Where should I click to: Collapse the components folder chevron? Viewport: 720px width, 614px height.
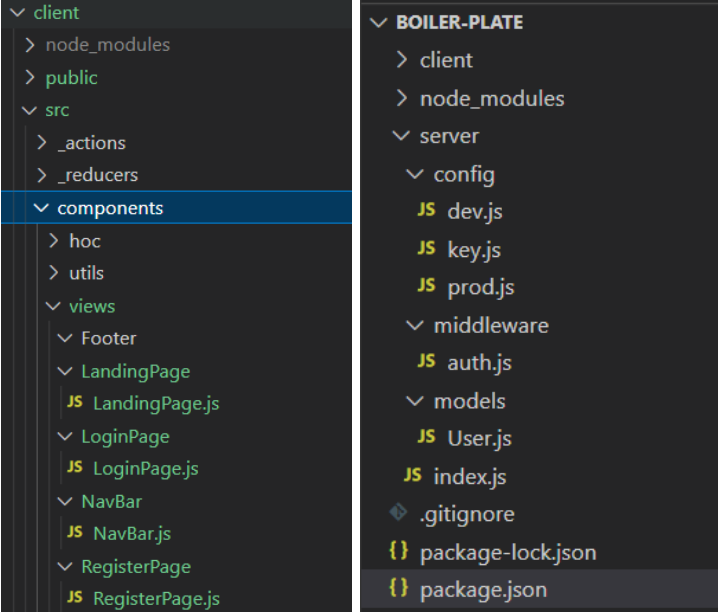point(41,208)
